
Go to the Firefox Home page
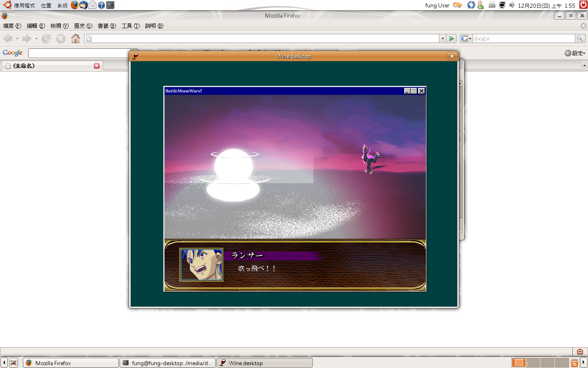coord(76,38)
